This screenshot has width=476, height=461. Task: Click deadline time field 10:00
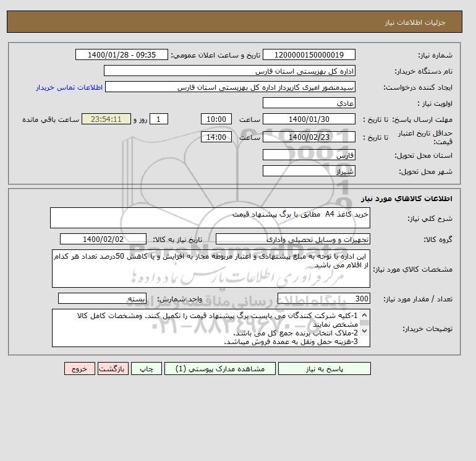pos(216,119)
